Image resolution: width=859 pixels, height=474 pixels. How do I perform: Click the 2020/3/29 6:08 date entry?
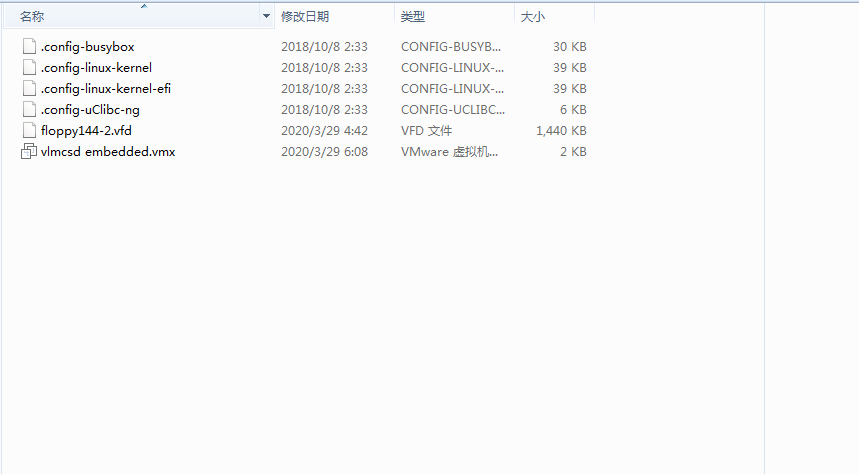point(324,152)
